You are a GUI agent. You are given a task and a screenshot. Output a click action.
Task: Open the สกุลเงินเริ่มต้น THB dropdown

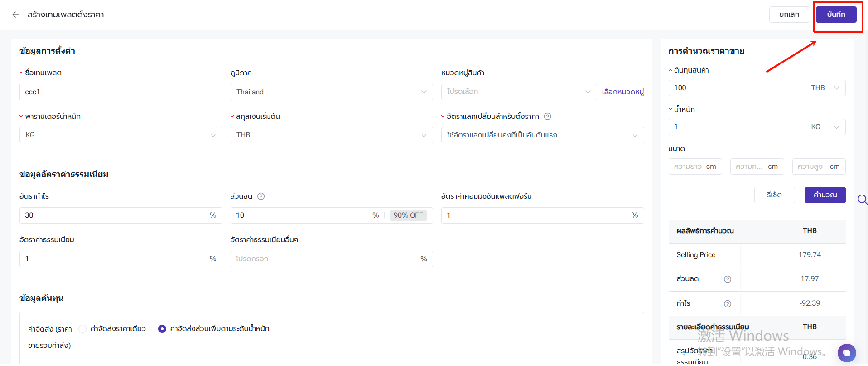pyautogui.click(x=331, y=135)
